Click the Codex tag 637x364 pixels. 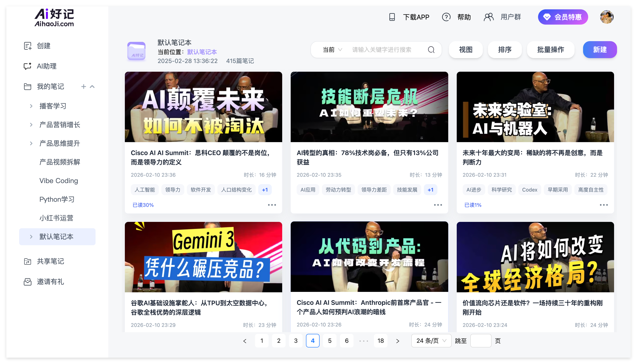click(529, 190)
